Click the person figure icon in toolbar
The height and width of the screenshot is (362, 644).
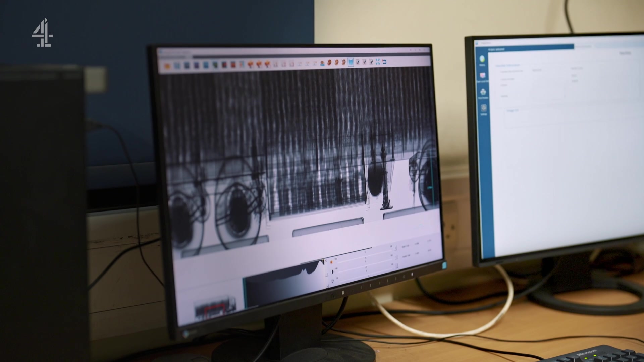(x=322, y=63)
